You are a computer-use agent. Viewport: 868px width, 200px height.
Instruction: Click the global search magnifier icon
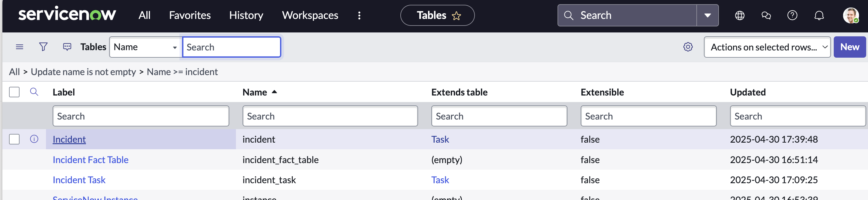(x=568, y=16)
